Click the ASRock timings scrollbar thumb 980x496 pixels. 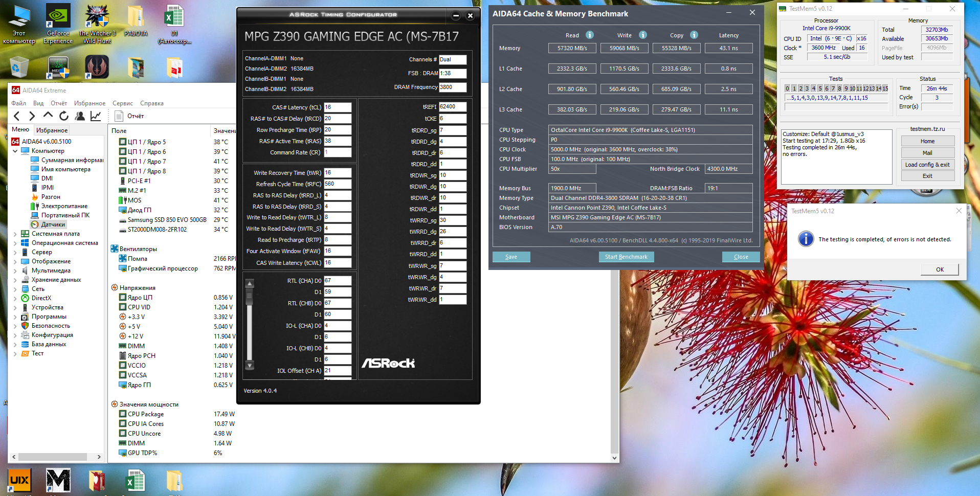[x=250, y=297]
